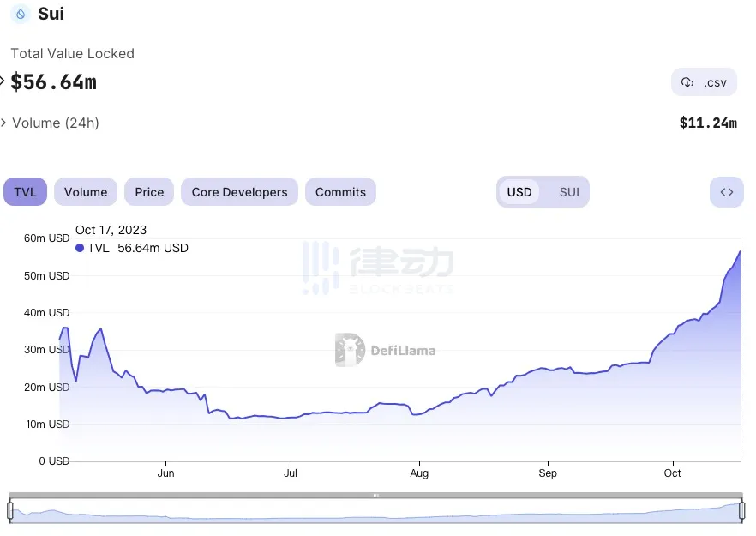Grab the left range slider handle
The image size is (756, 536).
point(10,511)
